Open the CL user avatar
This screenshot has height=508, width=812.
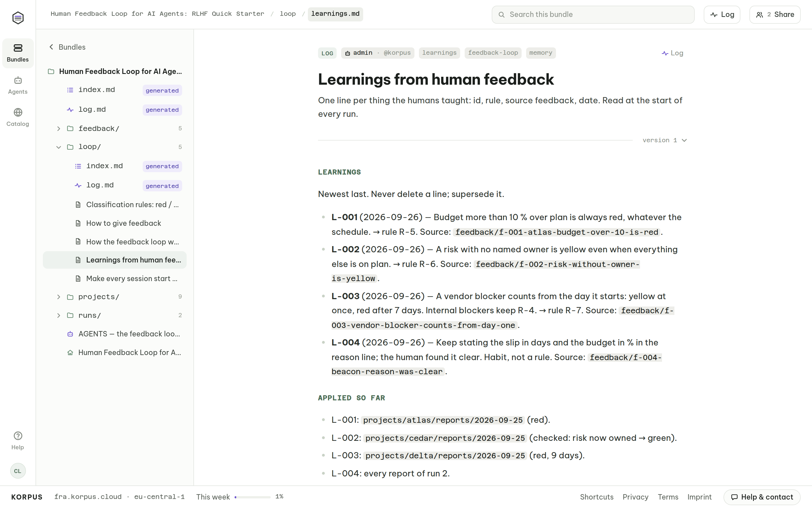point(18,471)
